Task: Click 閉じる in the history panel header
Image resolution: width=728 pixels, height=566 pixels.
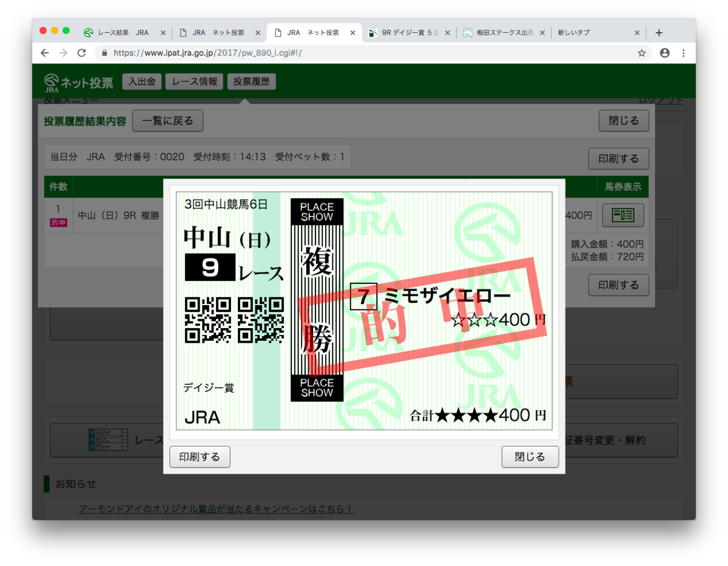Action: pyautogui.click(x=624, y=121)
